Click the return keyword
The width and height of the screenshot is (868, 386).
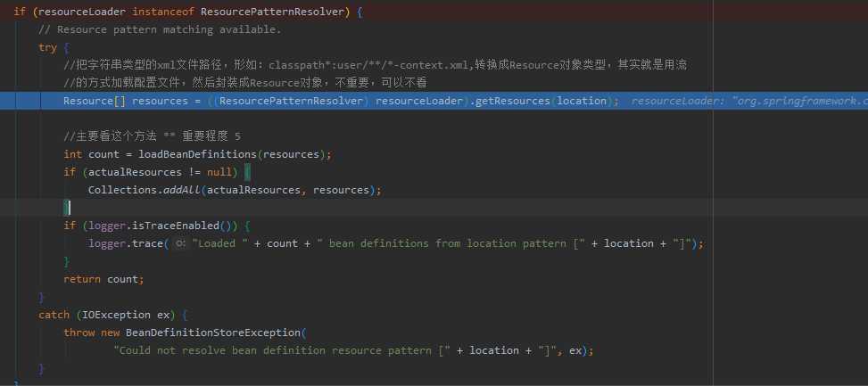[x=82, y=279]
